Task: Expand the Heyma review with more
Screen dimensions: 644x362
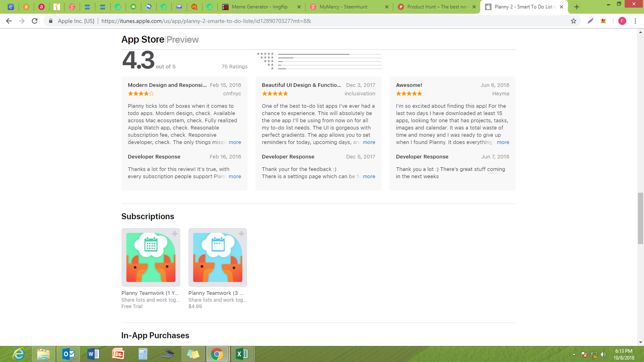Action: (x=503, y=142)
